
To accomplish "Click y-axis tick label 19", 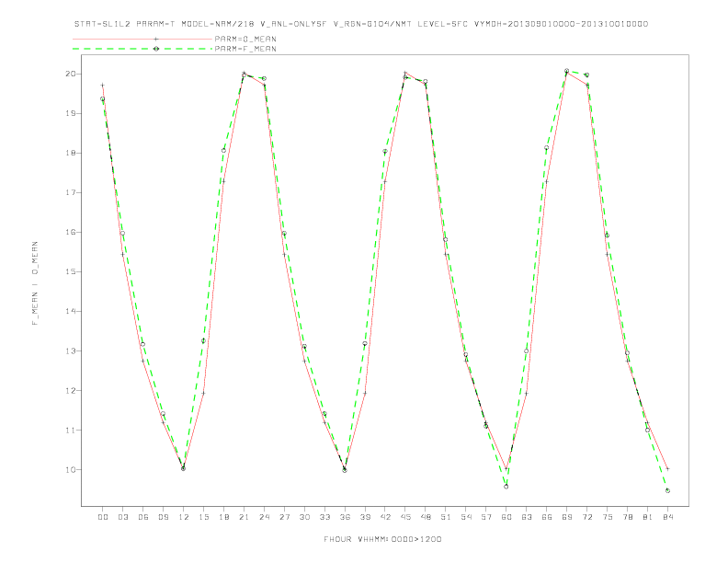I will click(70, 113).
